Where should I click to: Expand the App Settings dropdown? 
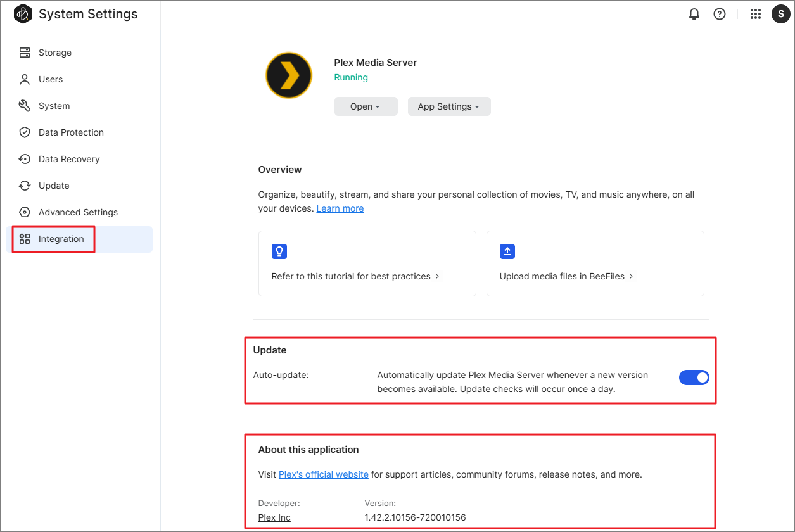point(449,106)
